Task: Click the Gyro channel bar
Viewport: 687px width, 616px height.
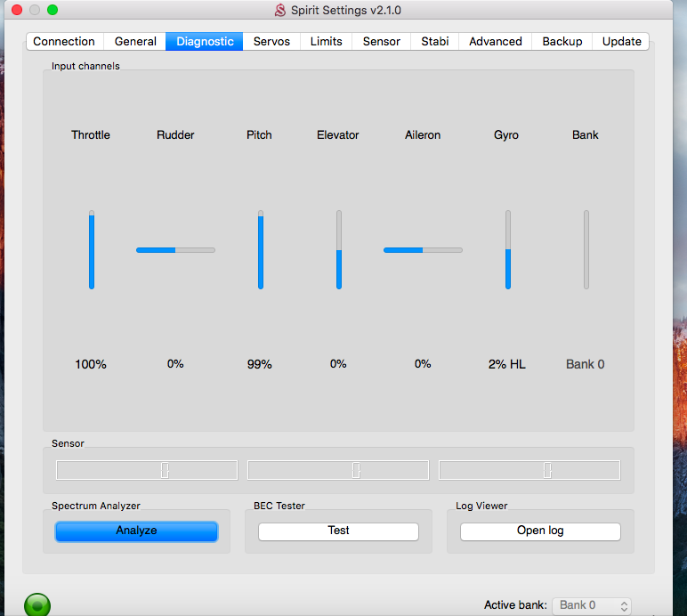Action: 508,250
